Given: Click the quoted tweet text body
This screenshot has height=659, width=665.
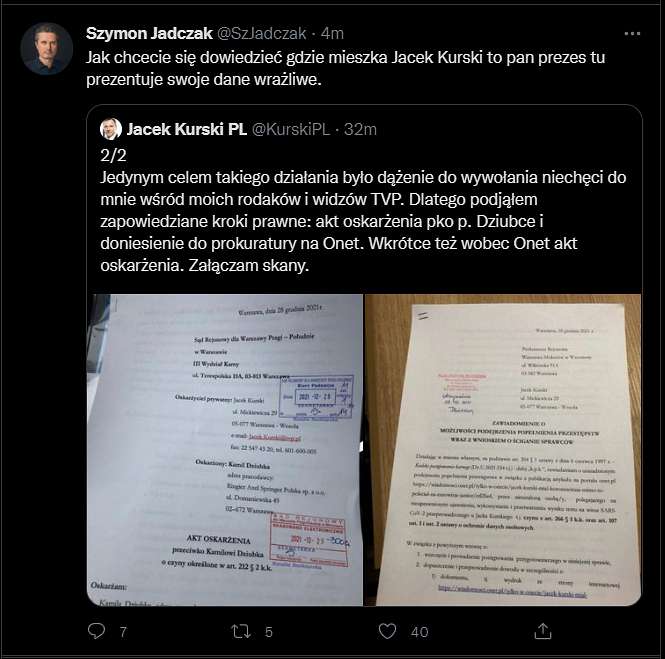Looking at the screenshot, I should point(363,210).
